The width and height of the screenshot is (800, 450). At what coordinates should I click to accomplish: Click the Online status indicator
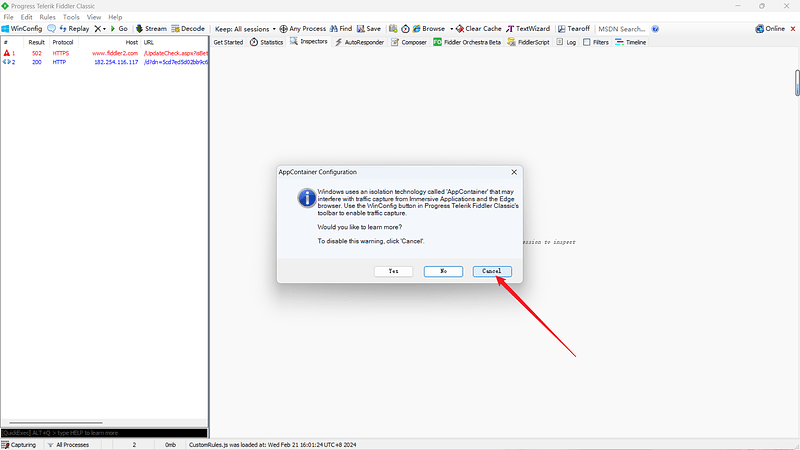pos(770,29)
